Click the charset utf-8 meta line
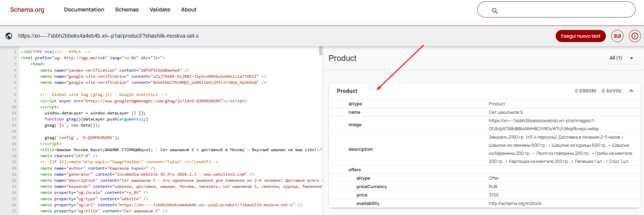 coord(69,156)
